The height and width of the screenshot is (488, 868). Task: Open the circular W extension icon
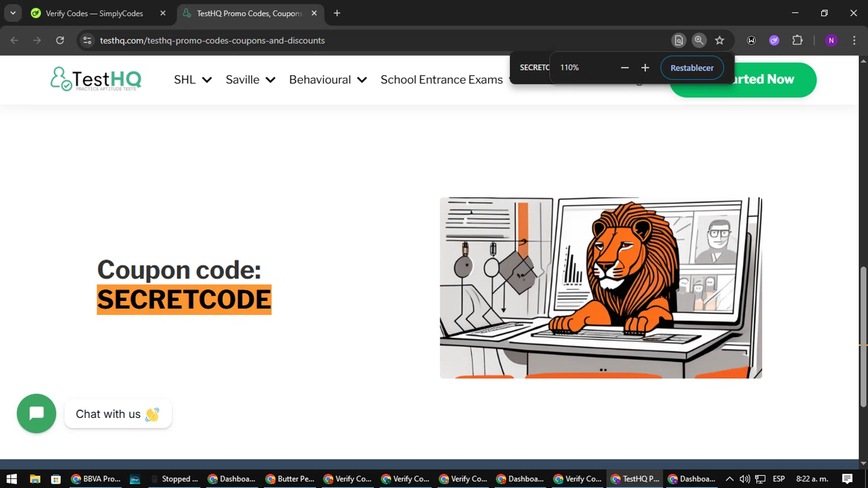coord(751,41)
